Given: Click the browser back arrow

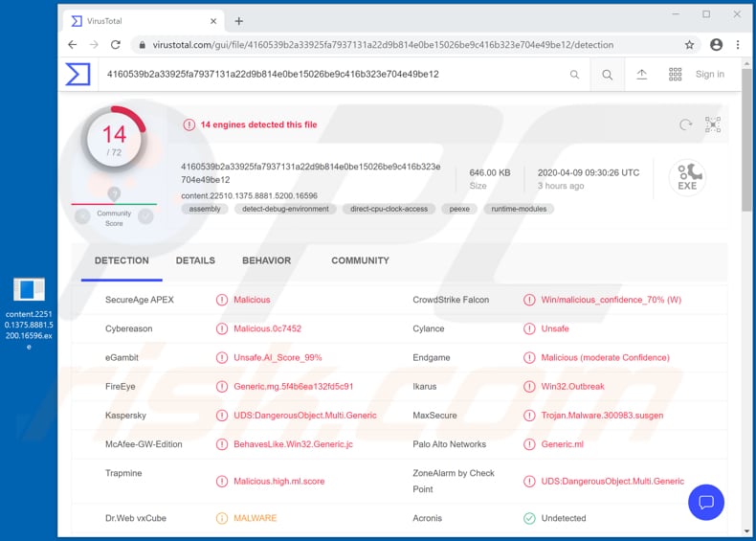Looking at the screenshot, I should 73,45.
